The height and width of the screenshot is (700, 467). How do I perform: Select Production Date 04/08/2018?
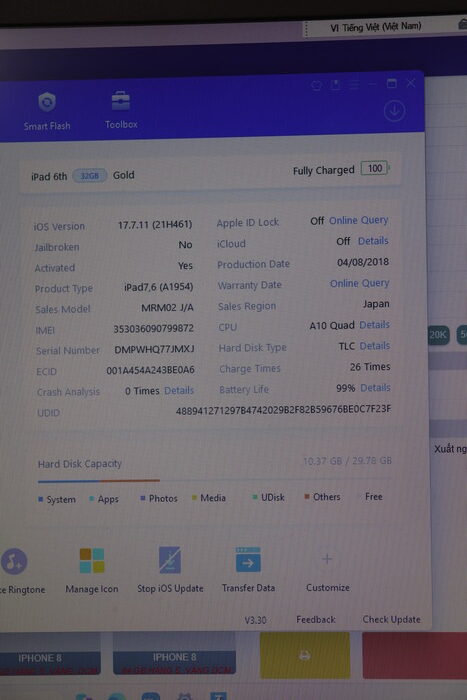[x=363, y=262]
